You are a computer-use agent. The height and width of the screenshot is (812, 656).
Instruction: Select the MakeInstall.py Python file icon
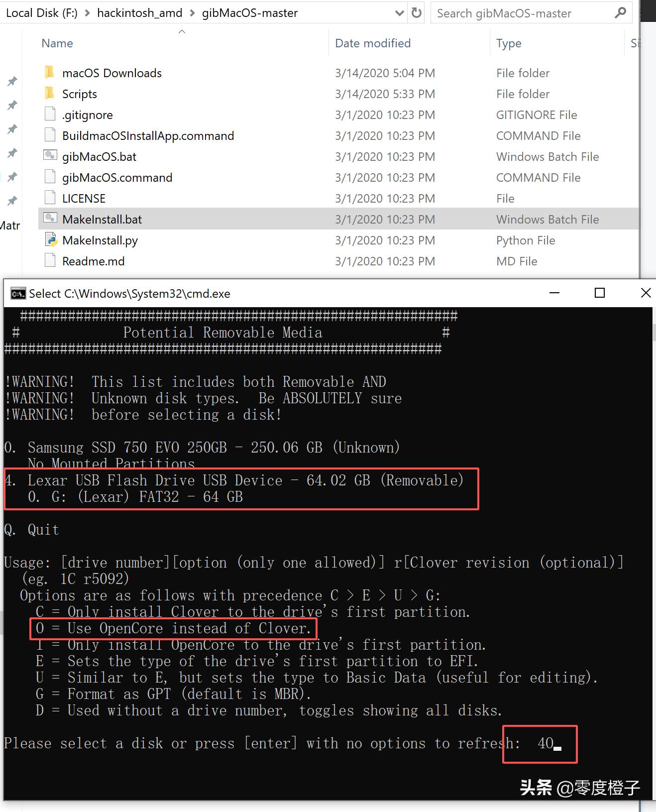pyautogui.click(x=50, y=240)
